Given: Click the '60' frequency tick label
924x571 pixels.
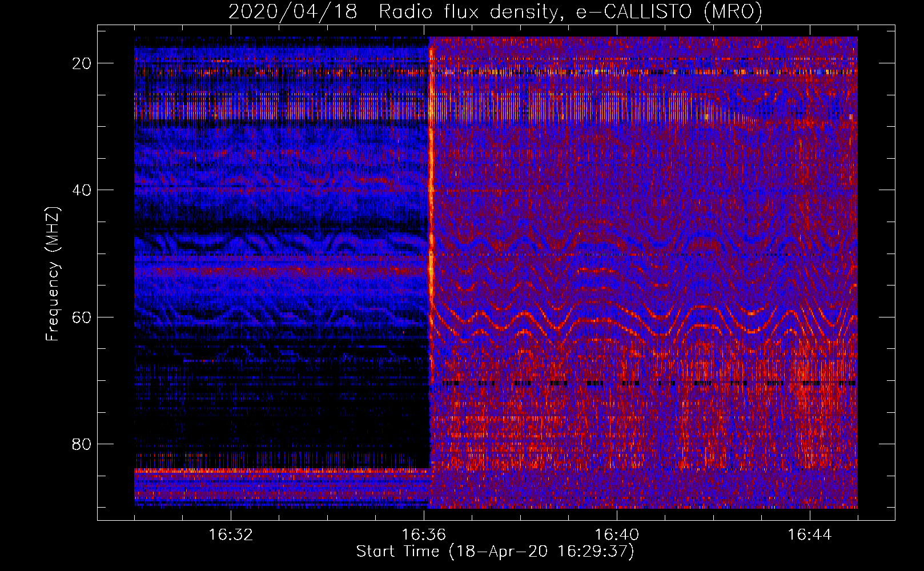Looking at the screenshot, I should [82, 317].
